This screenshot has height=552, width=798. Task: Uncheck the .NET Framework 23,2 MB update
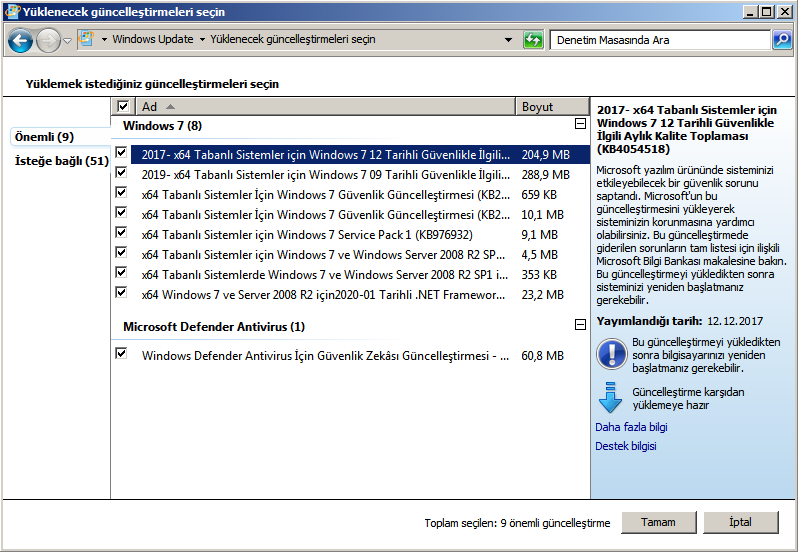tap(121, 293)
